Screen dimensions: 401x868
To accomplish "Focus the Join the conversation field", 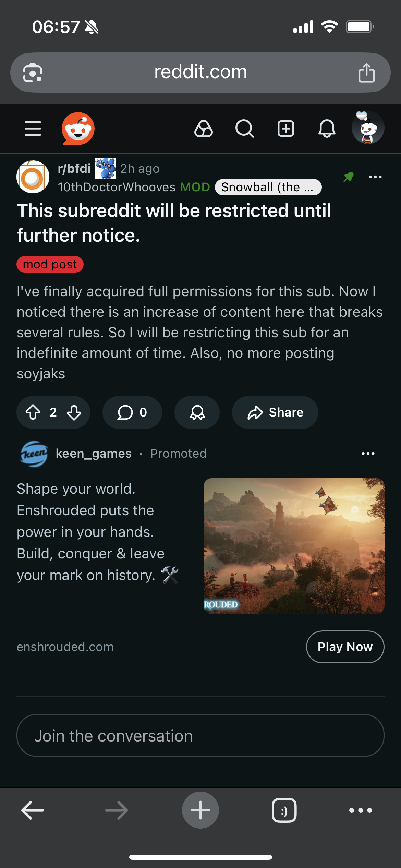I will click(x=200, y=735).
